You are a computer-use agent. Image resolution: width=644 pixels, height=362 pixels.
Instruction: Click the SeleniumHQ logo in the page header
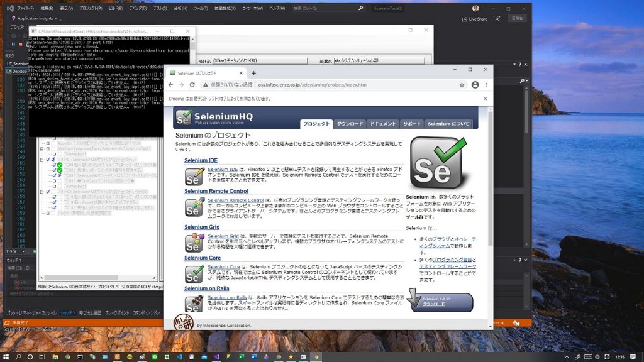(214, 117)
